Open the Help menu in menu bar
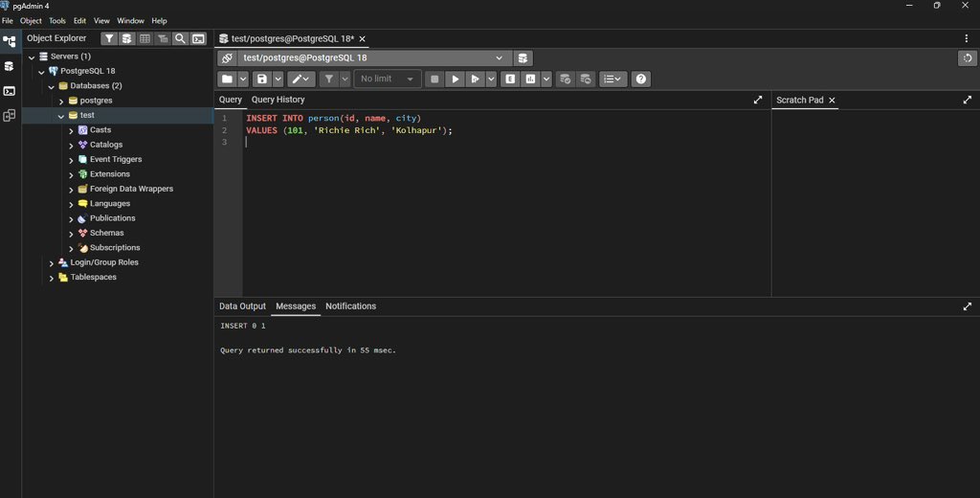Screen dimensions: 980x498 (160, 21)
